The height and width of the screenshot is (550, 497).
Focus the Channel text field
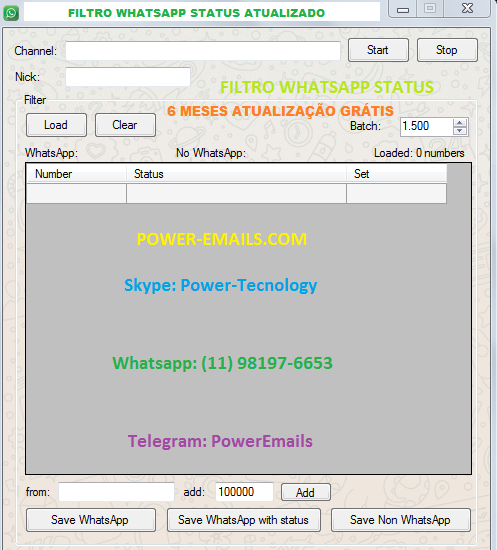pyautogui.click(x=203, y=51)
